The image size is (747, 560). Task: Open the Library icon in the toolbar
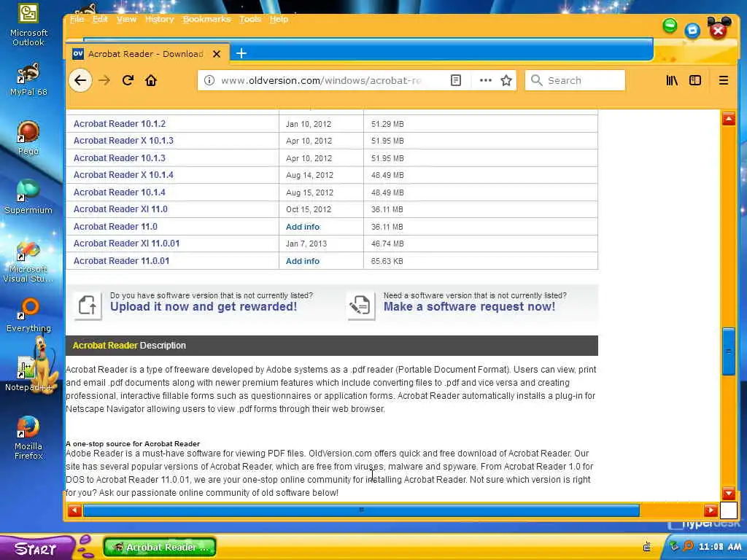(672, 80)
